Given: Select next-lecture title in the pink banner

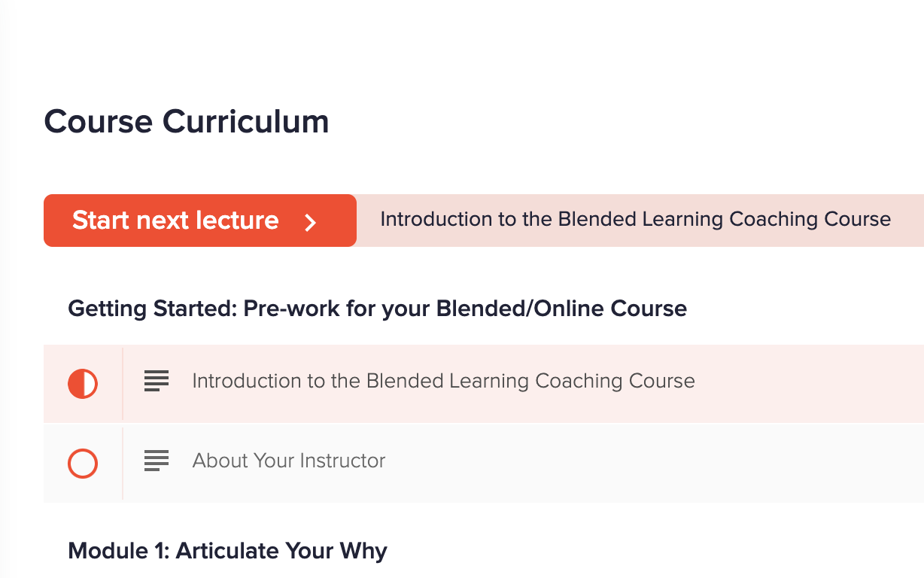Looking at the screenshot, I should tap(635, 220).
